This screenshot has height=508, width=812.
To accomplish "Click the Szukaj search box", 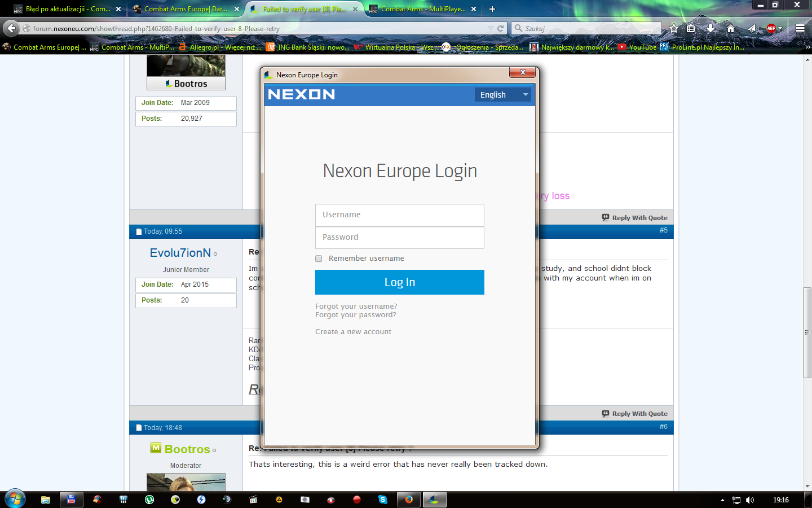I will point(586,28).
